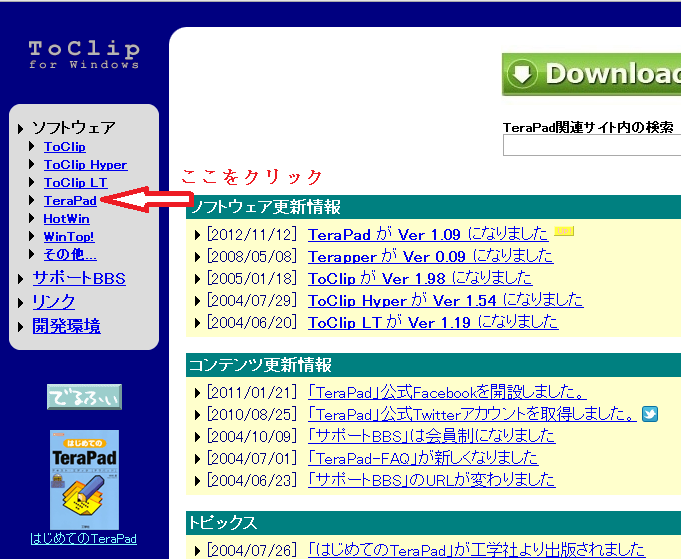Click the はじめてのTeraPad book cover image

pos(84,480)
